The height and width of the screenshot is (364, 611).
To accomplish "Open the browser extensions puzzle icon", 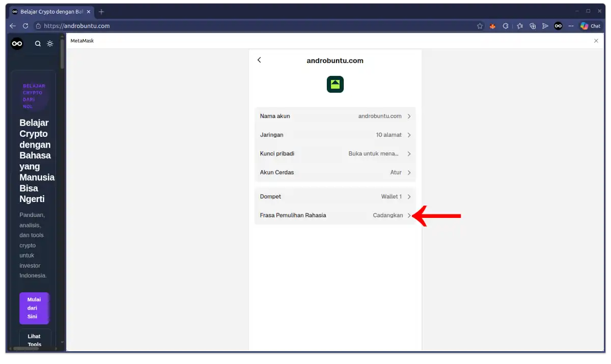I will coord(533,26).
